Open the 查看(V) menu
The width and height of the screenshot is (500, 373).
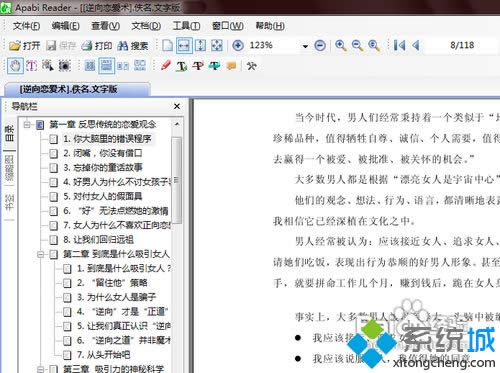tap(106, 26)
